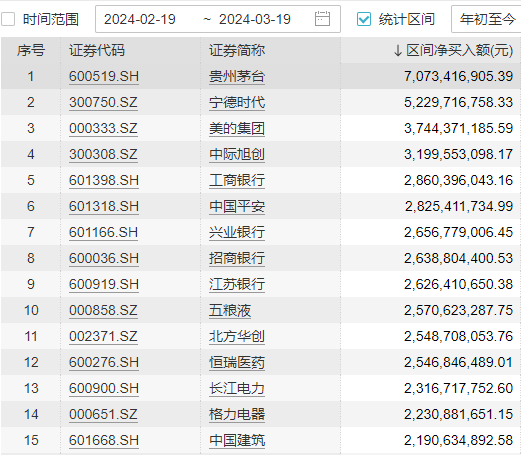Select net buy value 2,638,804,400.53
521x455 pixels.
[x=458, y=258]
